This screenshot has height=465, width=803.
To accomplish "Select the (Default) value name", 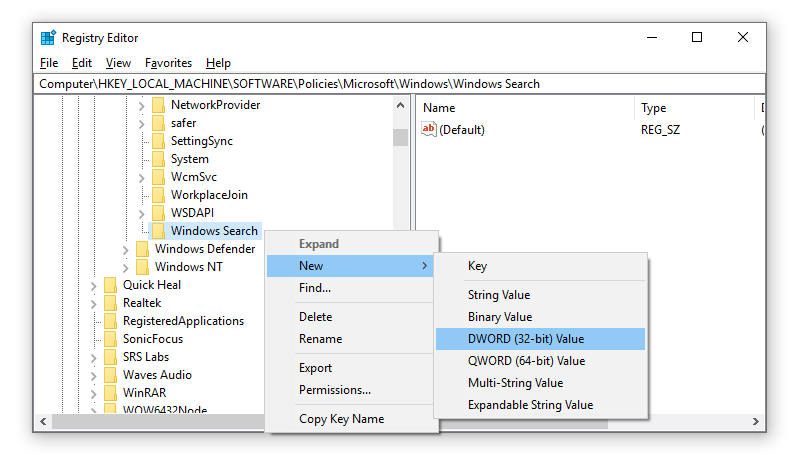I will (461, 130).
